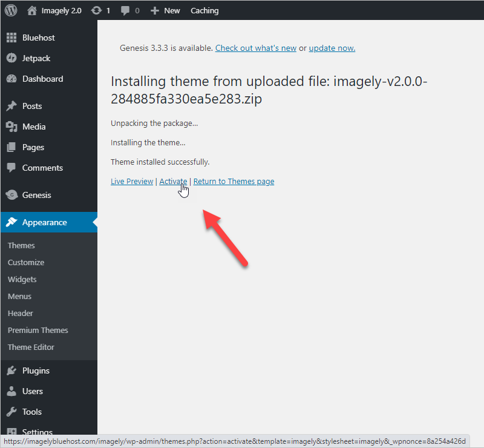Click the Jetpack icon in sidebar
This screenshot has height=448, width=484.
(11, 58)
